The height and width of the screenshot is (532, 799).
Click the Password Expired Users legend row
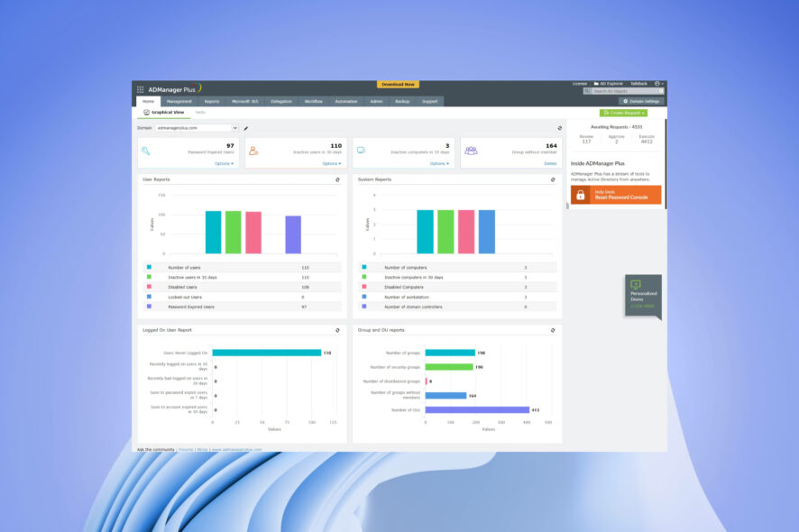(242, 307)
